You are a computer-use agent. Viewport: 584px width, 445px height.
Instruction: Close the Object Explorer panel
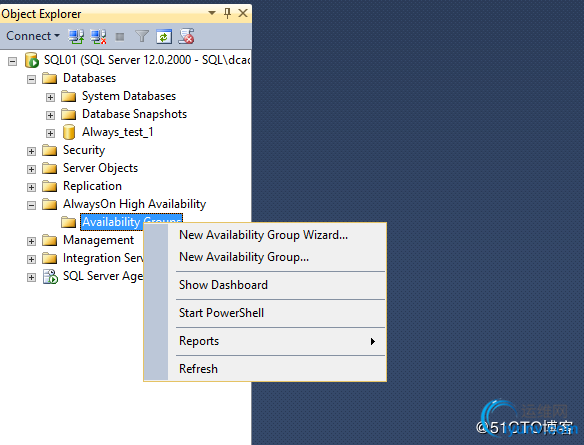click(x=243, y=13)
